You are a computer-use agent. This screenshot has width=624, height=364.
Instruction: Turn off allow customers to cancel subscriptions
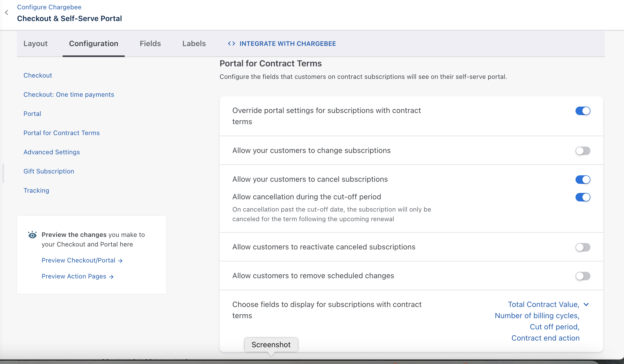point(583,180)
